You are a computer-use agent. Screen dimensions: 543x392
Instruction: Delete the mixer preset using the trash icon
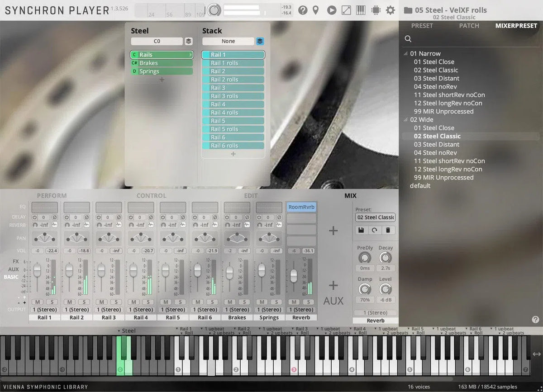388,230
